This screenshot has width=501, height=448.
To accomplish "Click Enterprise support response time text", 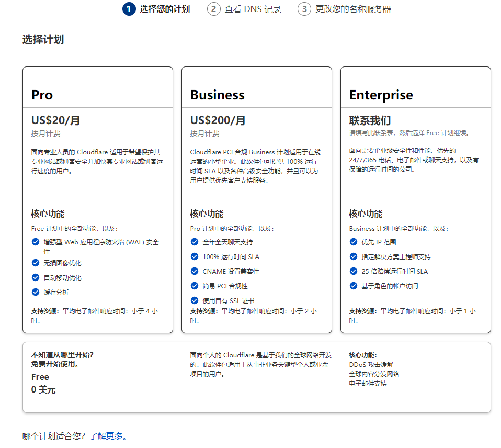I will (x=413, y=316).
